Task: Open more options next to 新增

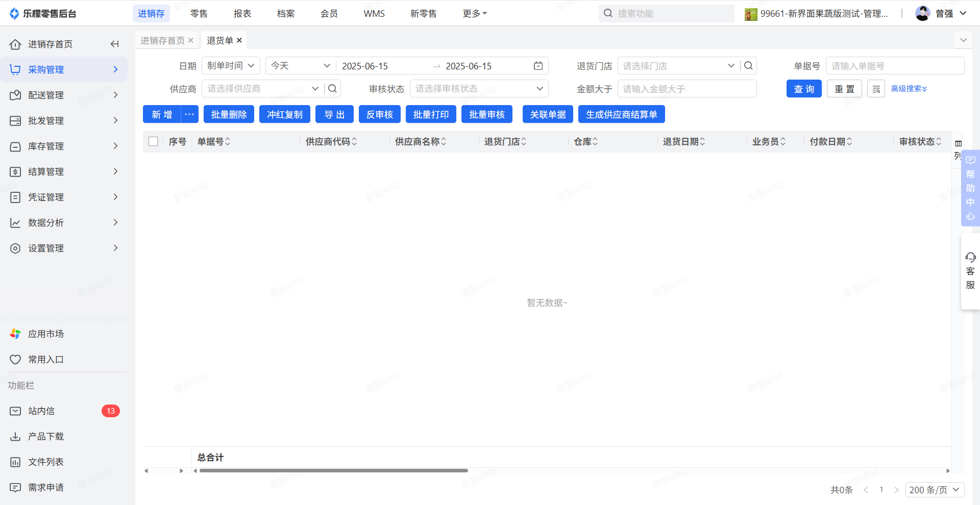Action: 189,114
